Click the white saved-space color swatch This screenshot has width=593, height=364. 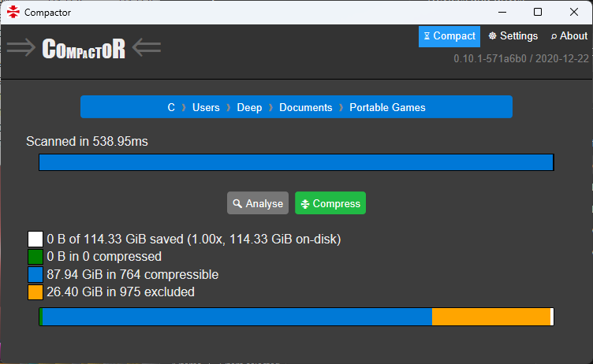[35, 239]
